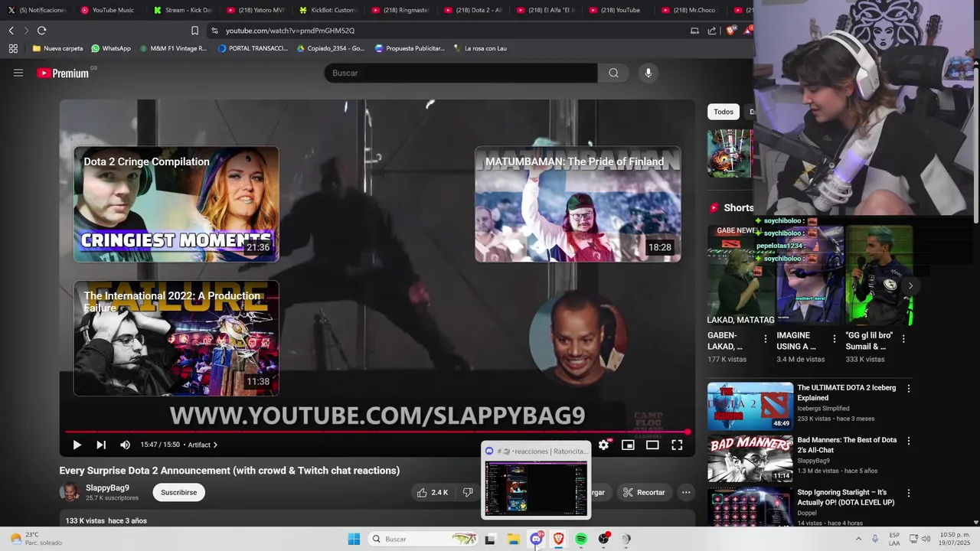Open Bad Manners Best of Dota title
The image size is (980, 551).
click(847, 445)
